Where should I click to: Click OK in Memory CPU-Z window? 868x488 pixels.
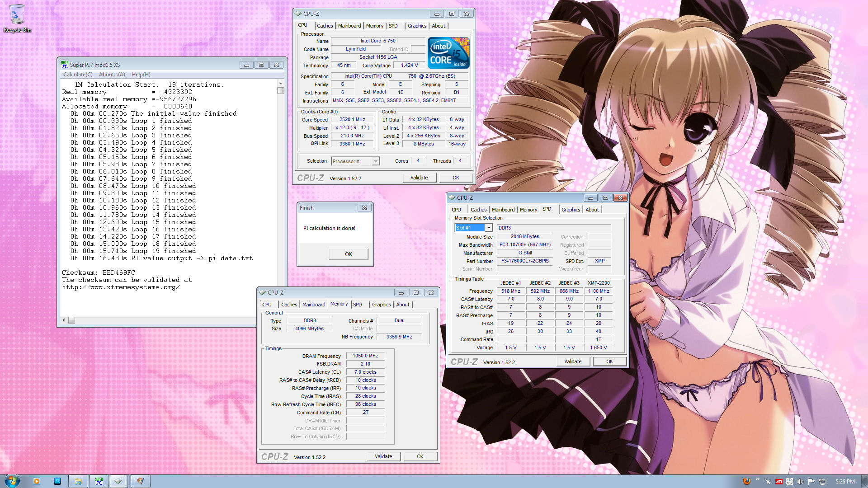tap(420, 456)
